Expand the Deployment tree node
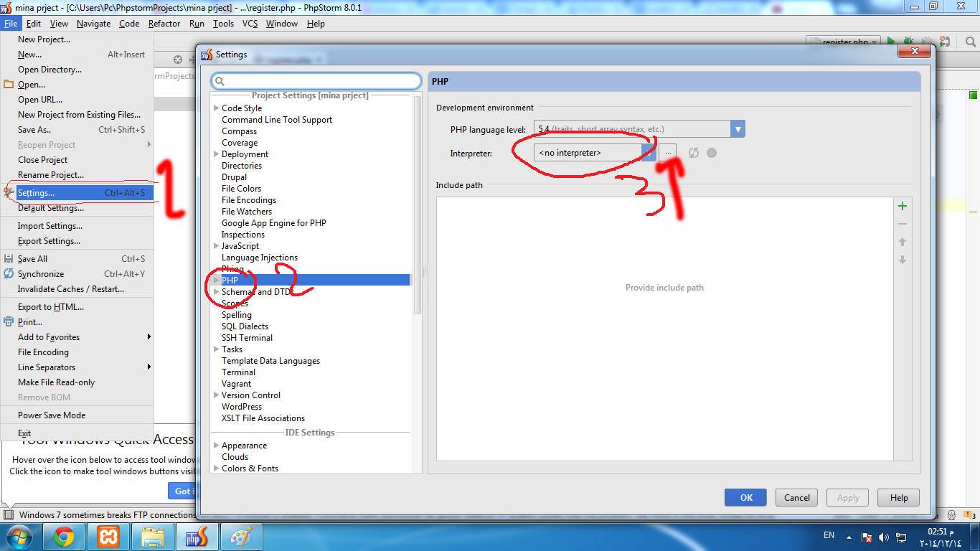 pyautogui.click(x=216, y=154)
